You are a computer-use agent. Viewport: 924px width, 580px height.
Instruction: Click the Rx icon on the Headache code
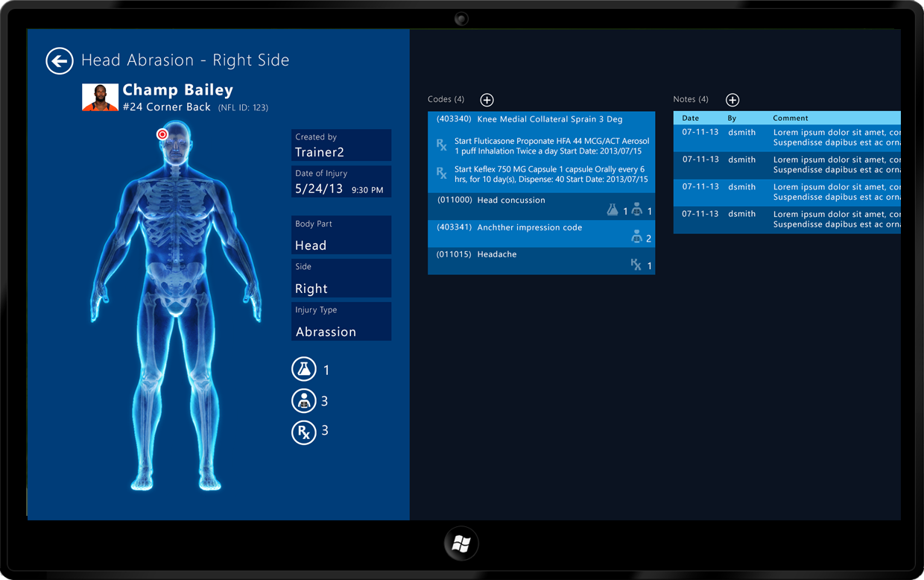click(x=637, y=263)
